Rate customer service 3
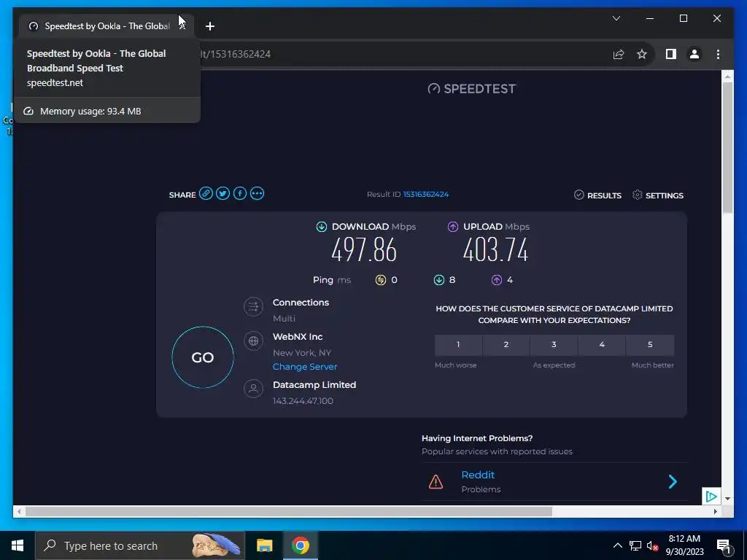This screenshot has width=747, height=560. coord(554,345)
